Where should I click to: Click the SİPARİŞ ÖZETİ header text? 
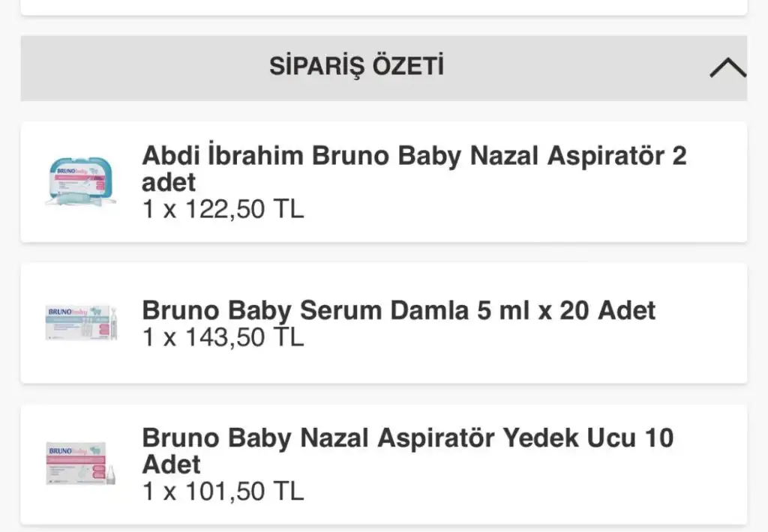[356, 67]
